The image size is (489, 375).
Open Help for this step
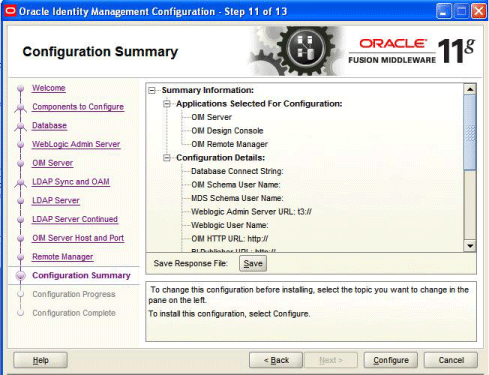pyautogui.click(x=40, y=360)
